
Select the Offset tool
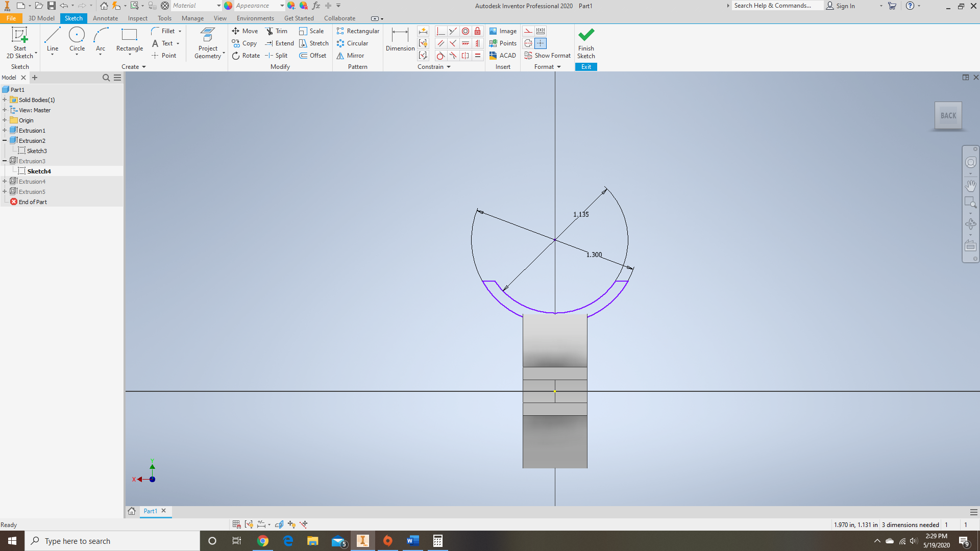coord(313,56)
